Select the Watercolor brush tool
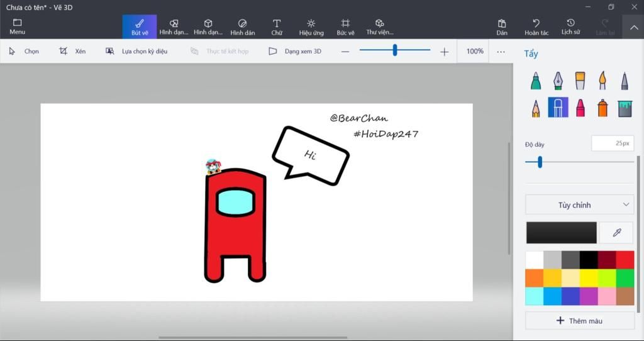Viewport: 644px width, 341px height. 602,81
